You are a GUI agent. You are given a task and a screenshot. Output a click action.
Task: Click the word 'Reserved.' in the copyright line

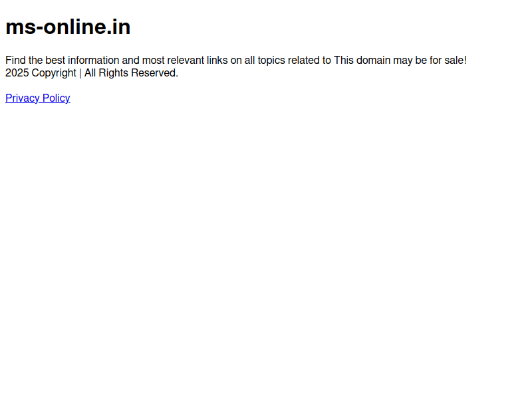point(154,73)
